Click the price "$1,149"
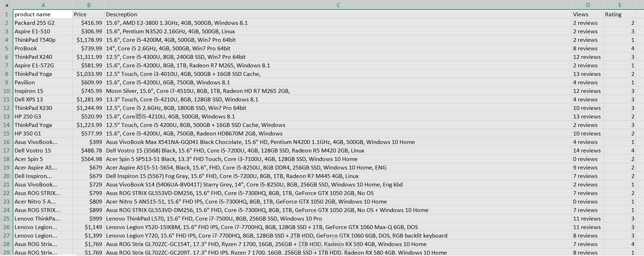Screen dimensions: 644x256 tap(89, 227)
